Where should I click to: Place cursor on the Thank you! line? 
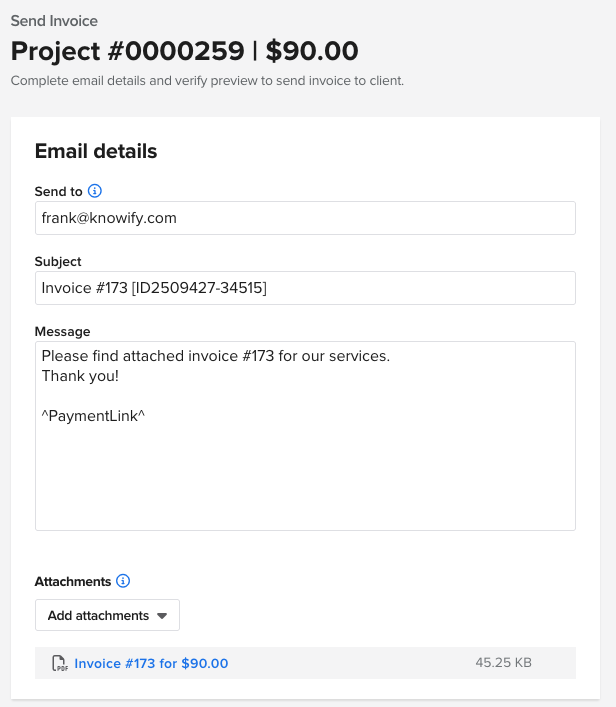click(80, 376)
